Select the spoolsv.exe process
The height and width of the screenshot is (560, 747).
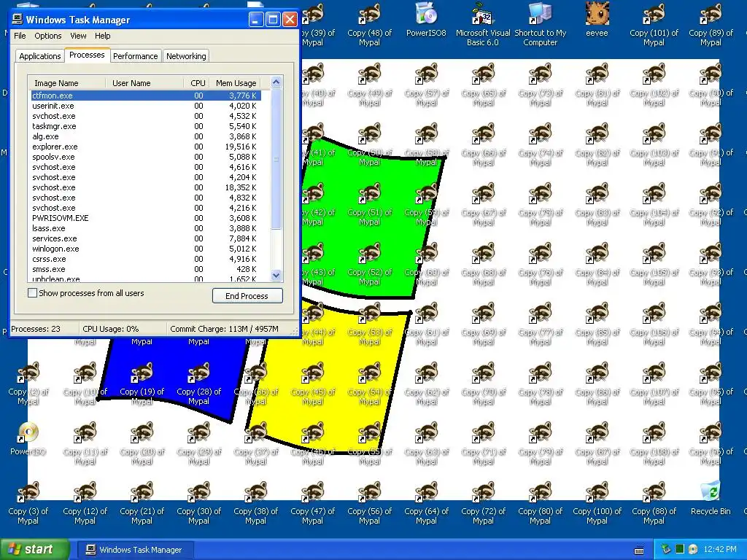pos(146,157)
